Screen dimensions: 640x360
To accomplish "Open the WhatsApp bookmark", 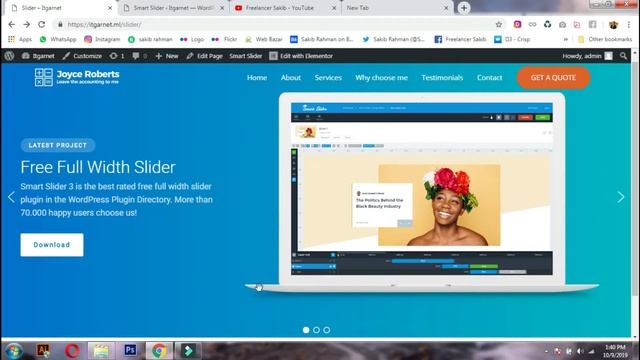I will coord(58,39).
